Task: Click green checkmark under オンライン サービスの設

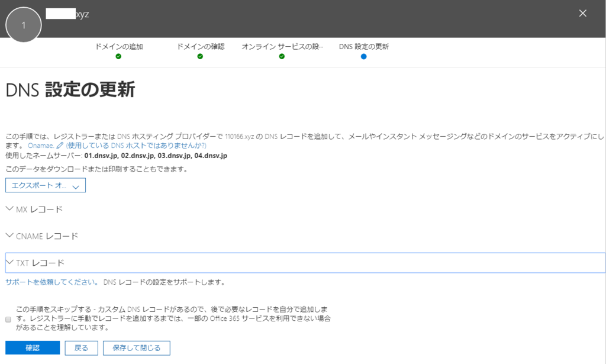Action: coord(282,56)
